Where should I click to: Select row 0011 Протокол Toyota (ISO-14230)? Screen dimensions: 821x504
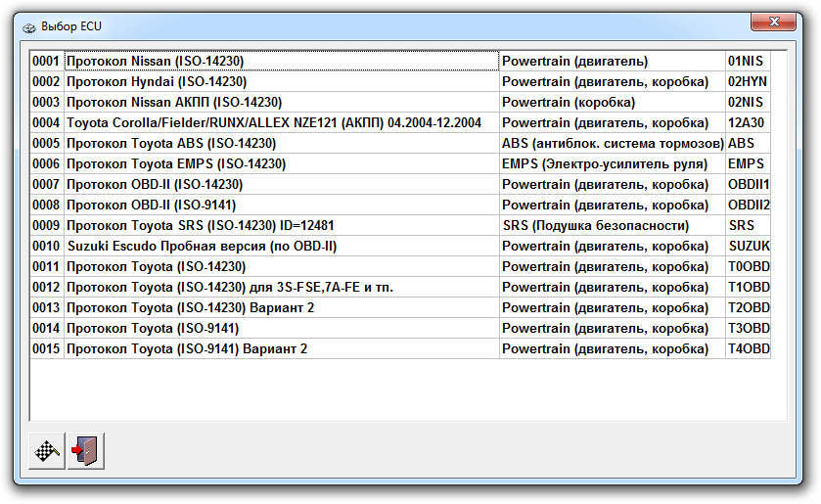[282, 266]
